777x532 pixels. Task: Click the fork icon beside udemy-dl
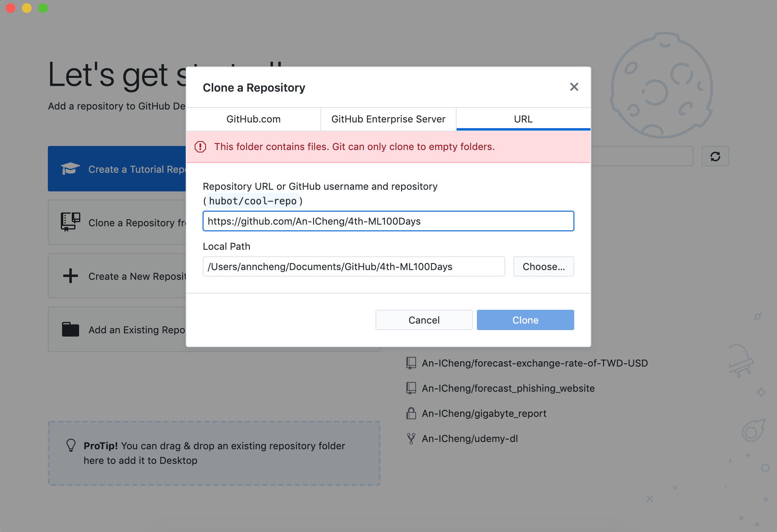[411, 438]
